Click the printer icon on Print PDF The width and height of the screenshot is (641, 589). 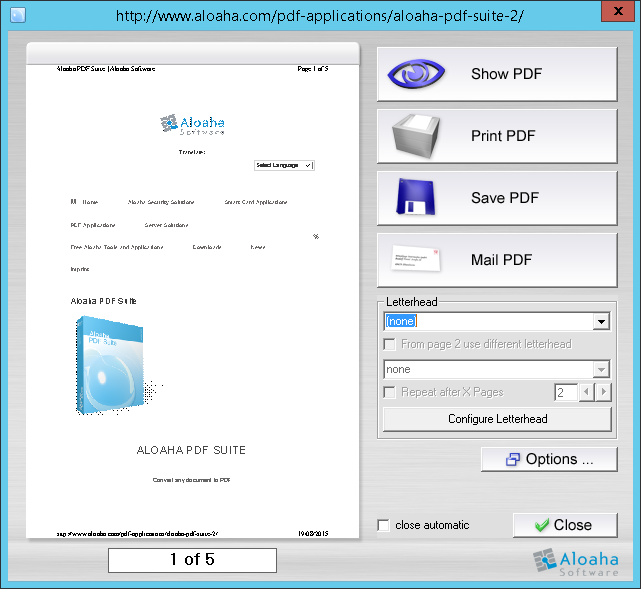tap(416, 136)
